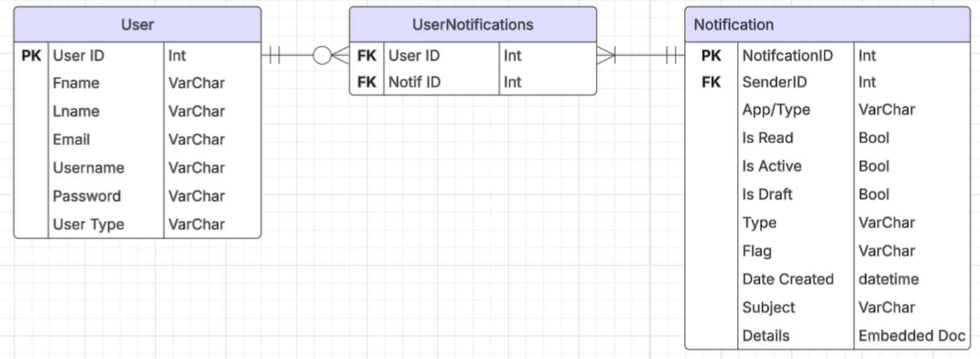The image size is (980, 359).
Task: Select the UserNotifications table header
Action: point(473,25)
